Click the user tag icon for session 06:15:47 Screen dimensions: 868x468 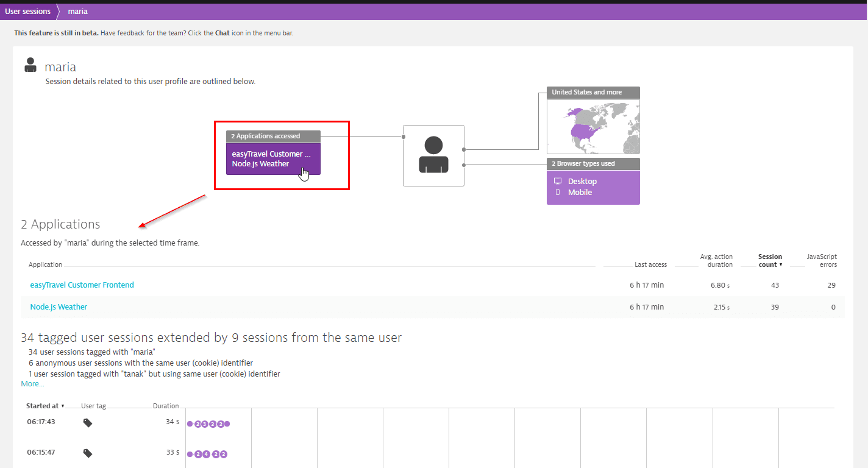coord(88,453)
